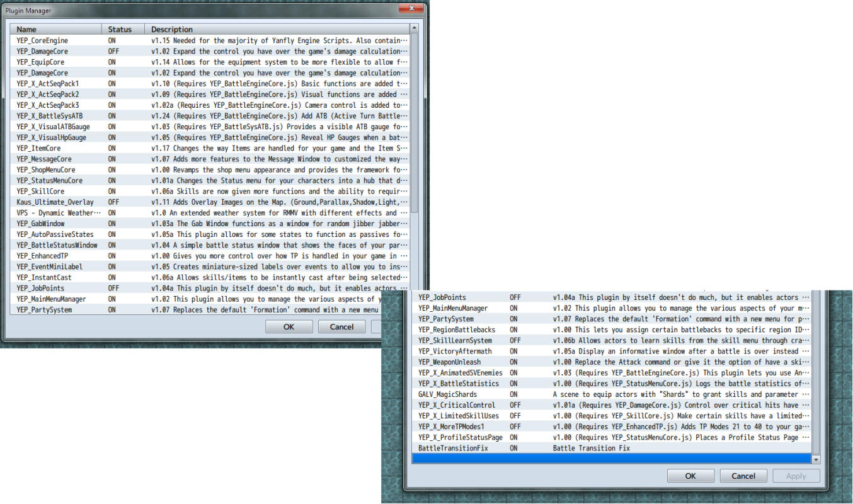This screenshot has width=853, height=504.
Task: Select the VPS - Dynamic Weather row
Action: 210,213
